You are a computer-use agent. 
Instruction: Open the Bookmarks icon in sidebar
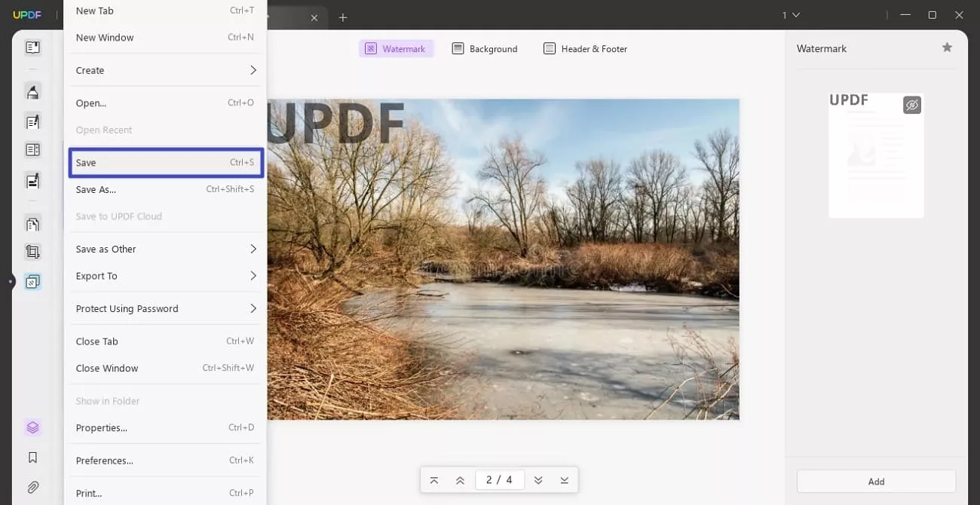32,458
